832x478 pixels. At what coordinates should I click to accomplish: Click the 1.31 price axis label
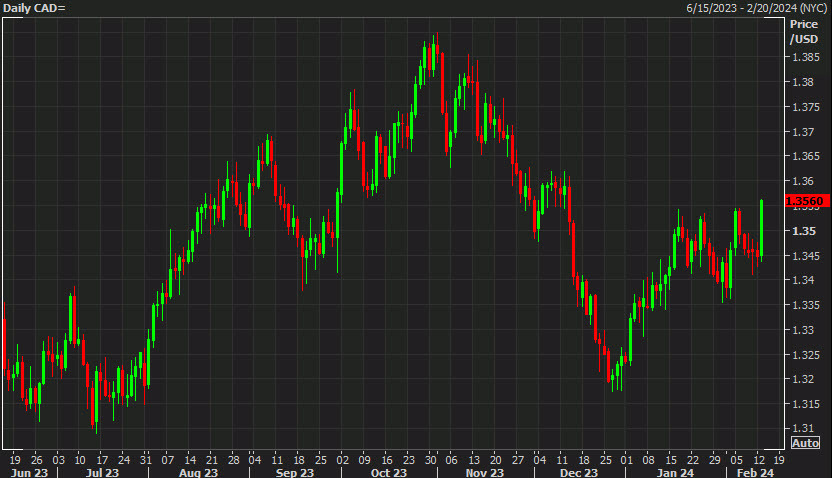point(803,428)
